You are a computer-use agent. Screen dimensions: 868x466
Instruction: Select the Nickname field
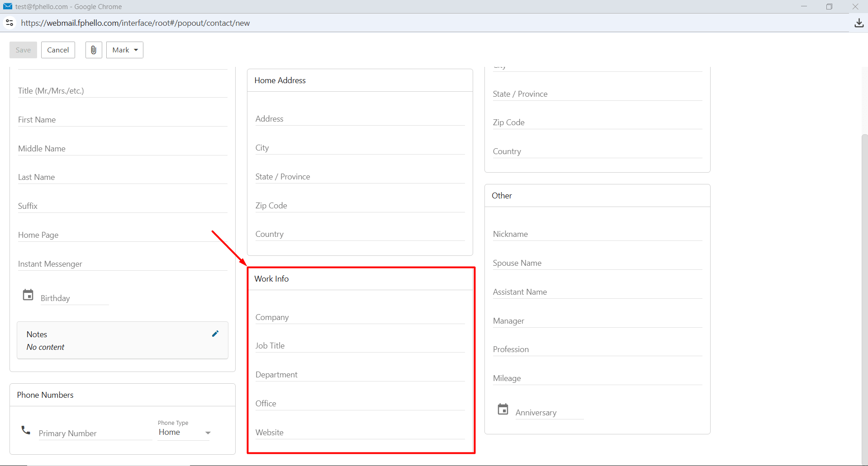[598, 234]
